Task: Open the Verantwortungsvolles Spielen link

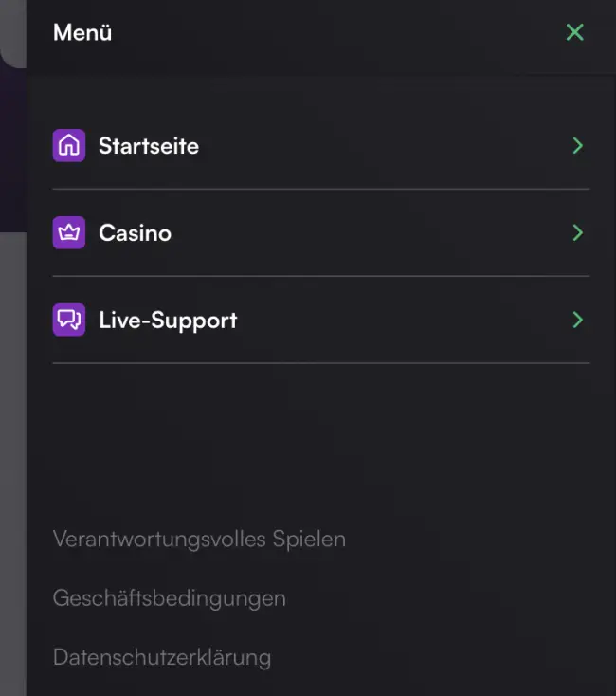Action: coord(199,540)
